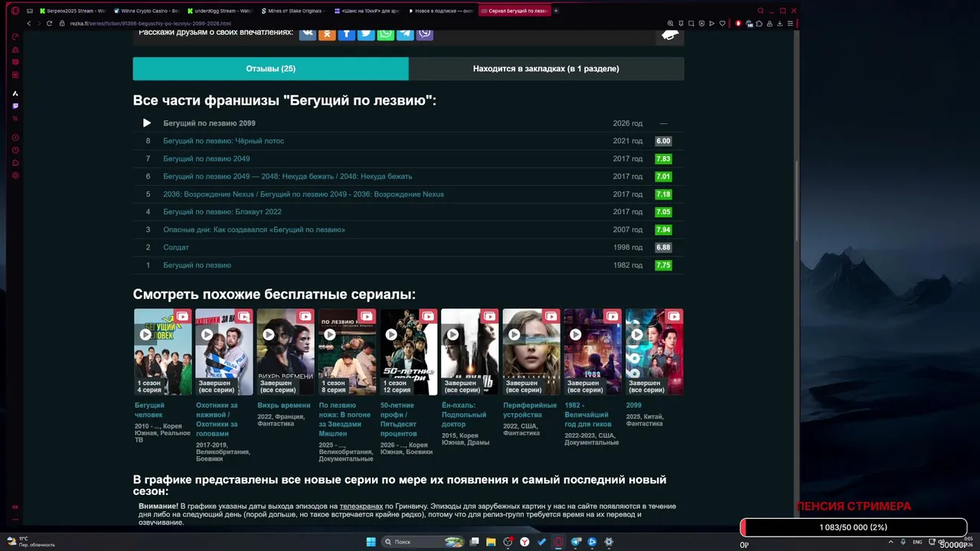The image size is (980, 551).
Task: Reload the current page
Action: pyautogui.click(x=50, y=24)
